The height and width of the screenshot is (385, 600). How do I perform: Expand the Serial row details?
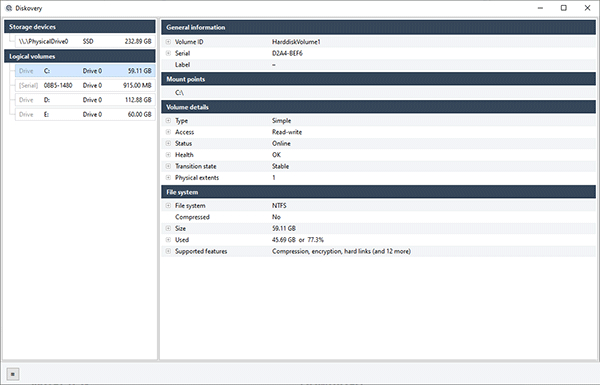click(168, 53)
